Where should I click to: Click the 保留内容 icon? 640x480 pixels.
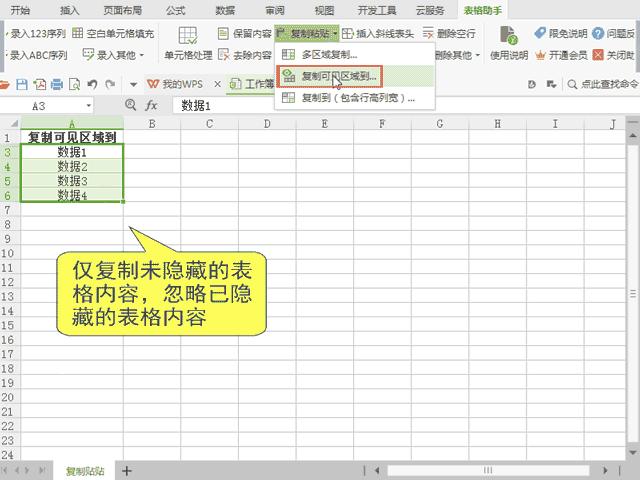click(223, 33)
